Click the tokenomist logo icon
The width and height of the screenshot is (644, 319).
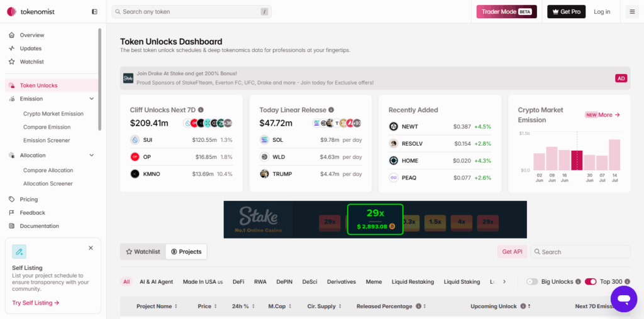coord(11,12)
